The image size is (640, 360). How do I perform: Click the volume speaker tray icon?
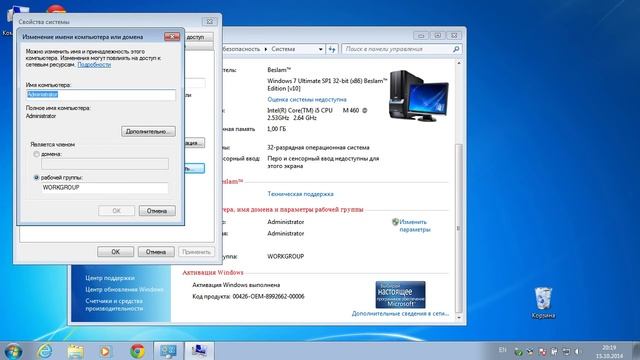[577, 351]
